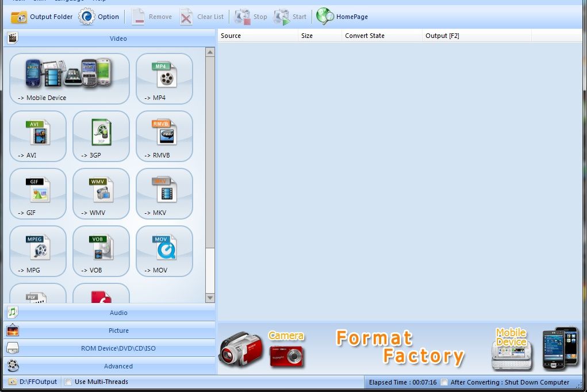Click the format list scroll up arrow
Screen dimensions: 587x392
coord(210,52)
